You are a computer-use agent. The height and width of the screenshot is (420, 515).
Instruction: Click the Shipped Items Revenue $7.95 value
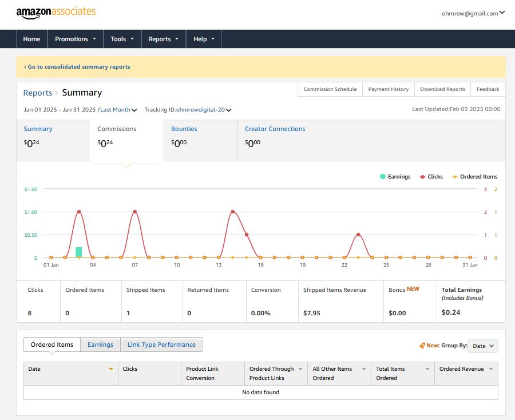tap(311, 313)
